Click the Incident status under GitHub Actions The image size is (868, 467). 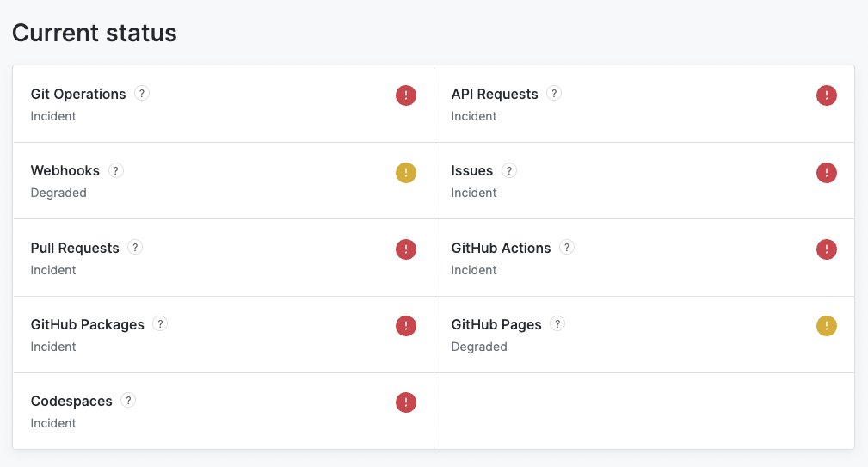[474, 270]
